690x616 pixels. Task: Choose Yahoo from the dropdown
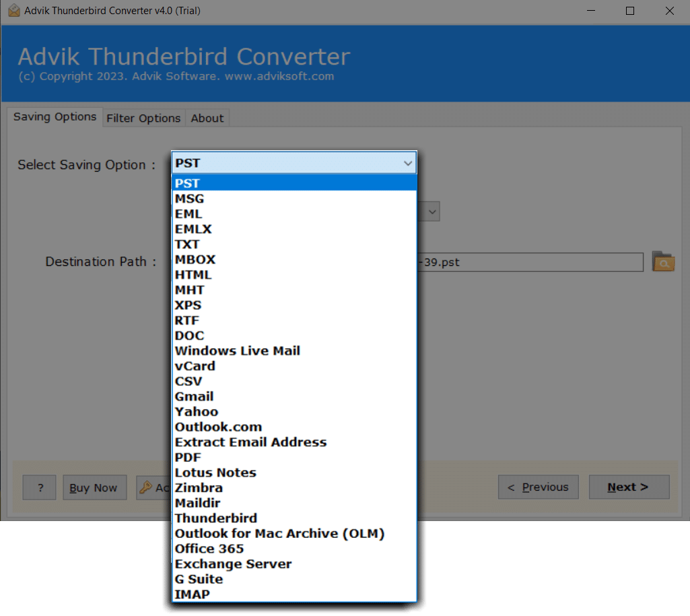point(294,412)
